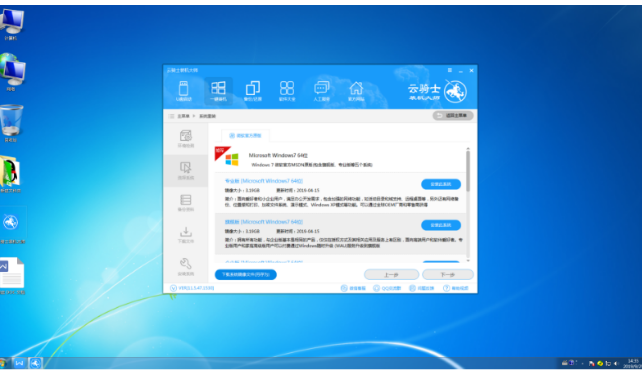The width and height of the screenshot is (642, 380).
Task: Open the DOC document file on desktop
Action: tap(12, 276)
